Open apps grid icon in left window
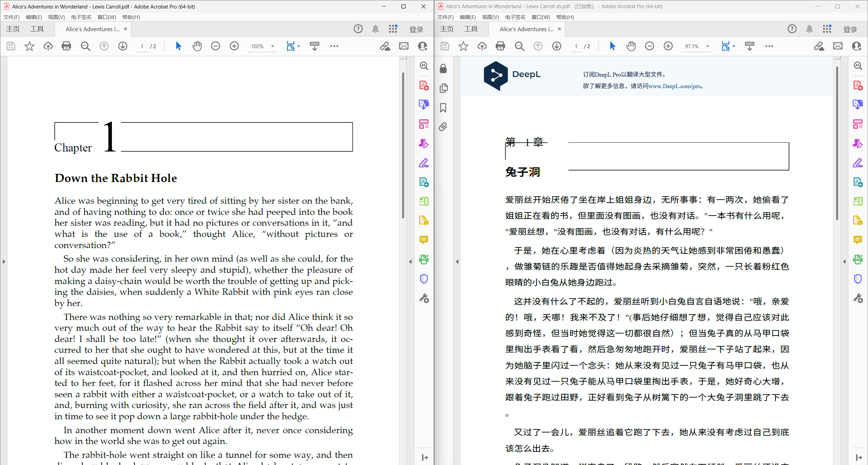This screenshot has height=465, width=868. pyautogui.click(x=393, y=29)
